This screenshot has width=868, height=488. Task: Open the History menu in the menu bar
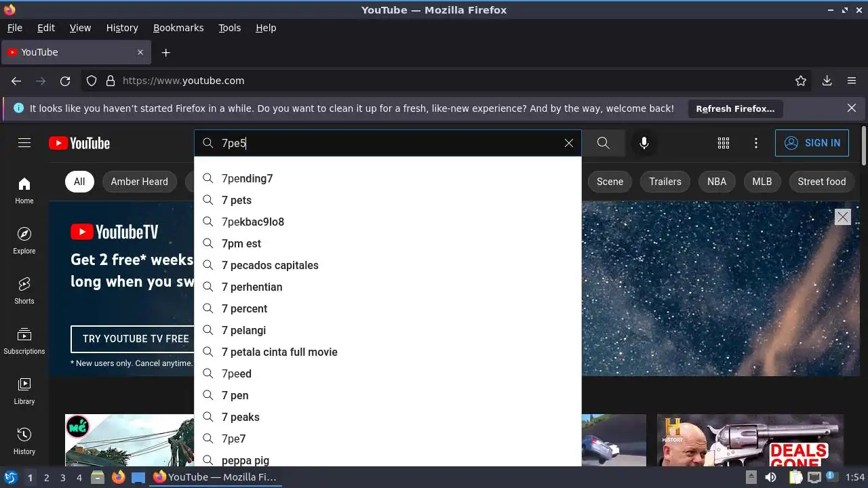(122, 28)
